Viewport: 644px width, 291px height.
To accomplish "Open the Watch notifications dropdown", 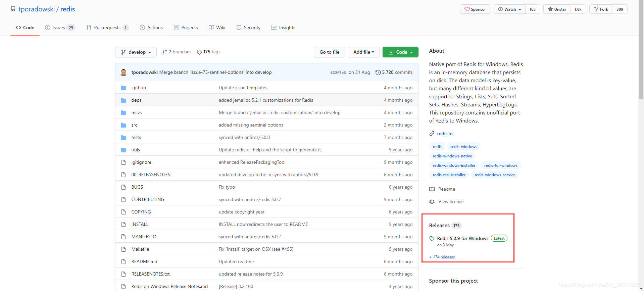I will 509,9.
